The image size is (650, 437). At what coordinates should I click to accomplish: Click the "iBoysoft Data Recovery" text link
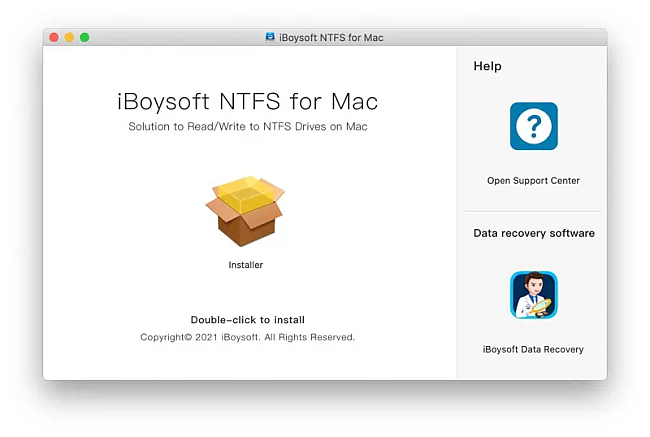[533, 350]
